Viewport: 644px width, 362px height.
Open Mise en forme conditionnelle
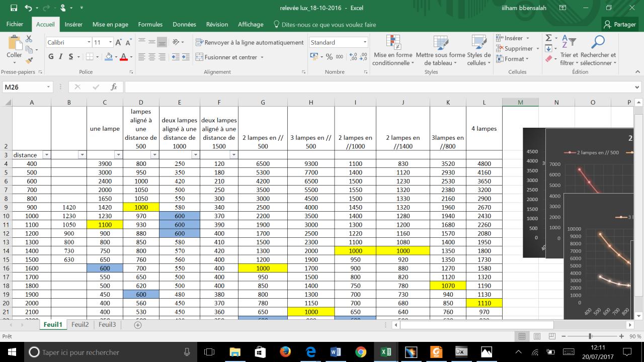pos(393,51)
